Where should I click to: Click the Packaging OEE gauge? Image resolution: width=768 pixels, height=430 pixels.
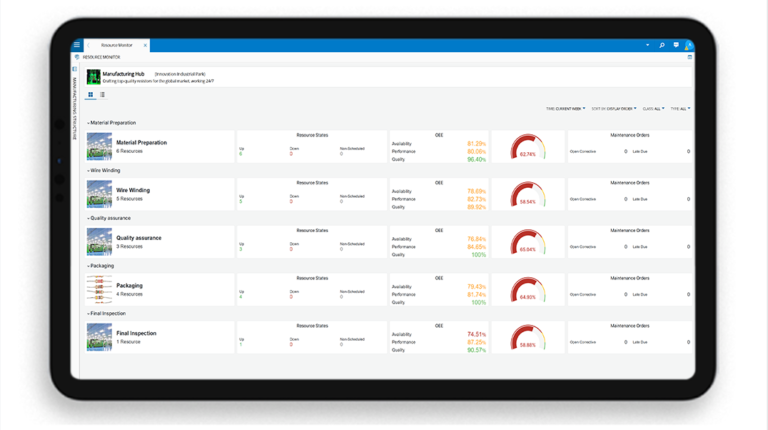tap(528, 292)
